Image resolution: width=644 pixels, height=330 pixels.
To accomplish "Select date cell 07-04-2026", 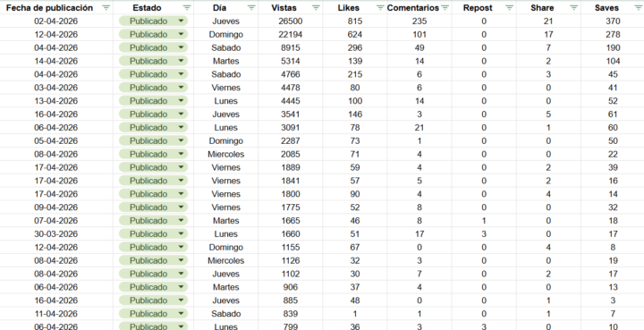I will [56, 221].
